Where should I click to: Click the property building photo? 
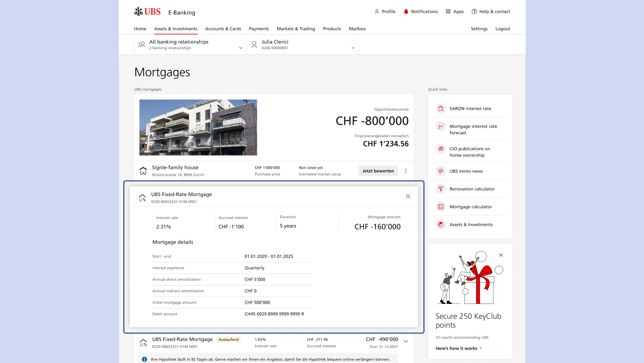[198, 127]
